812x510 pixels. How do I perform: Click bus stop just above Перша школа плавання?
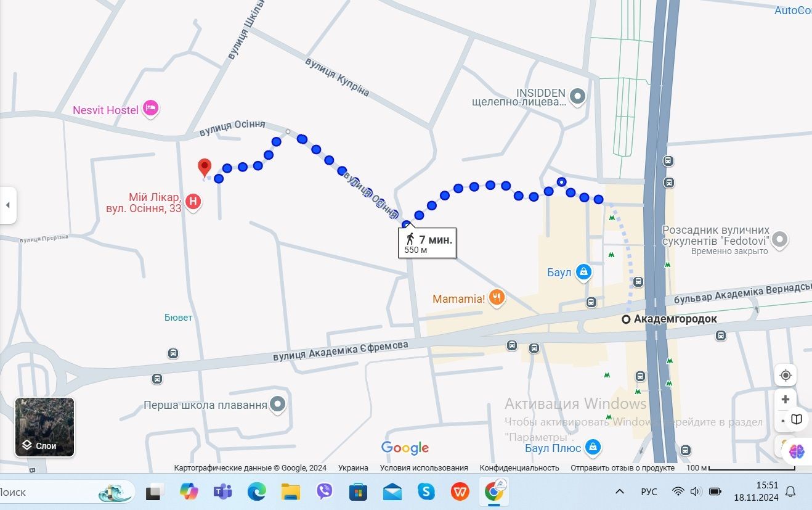tap(158, 379)
